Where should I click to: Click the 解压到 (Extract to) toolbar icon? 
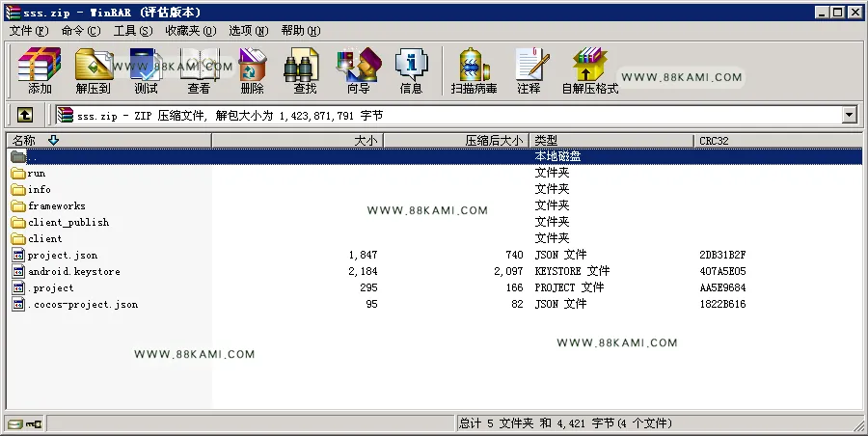click(94, 64)
